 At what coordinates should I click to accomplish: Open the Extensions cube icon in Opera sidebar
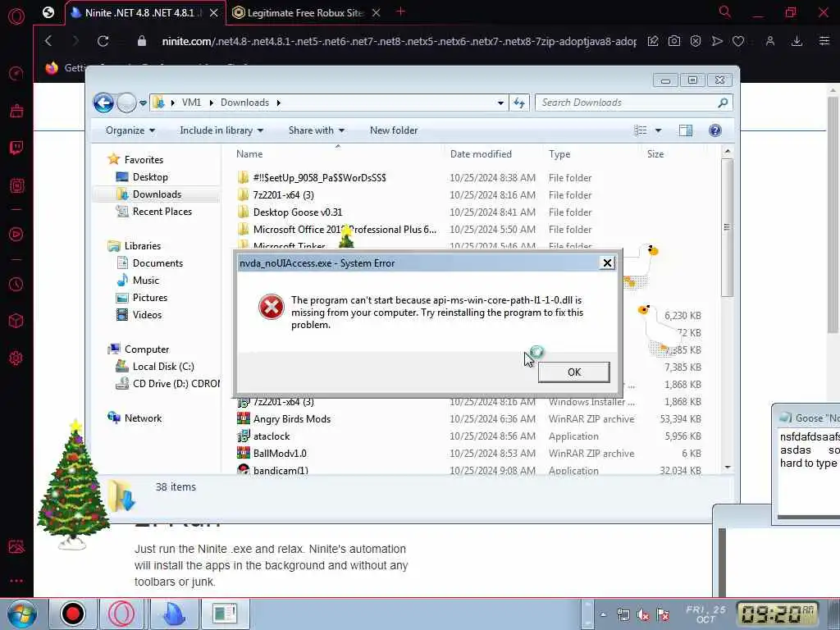(16, 321)
